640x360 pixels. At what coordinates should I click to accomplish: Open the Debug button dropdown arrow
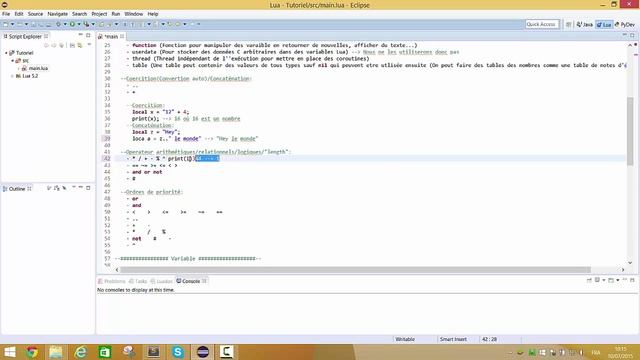point(65,24)
